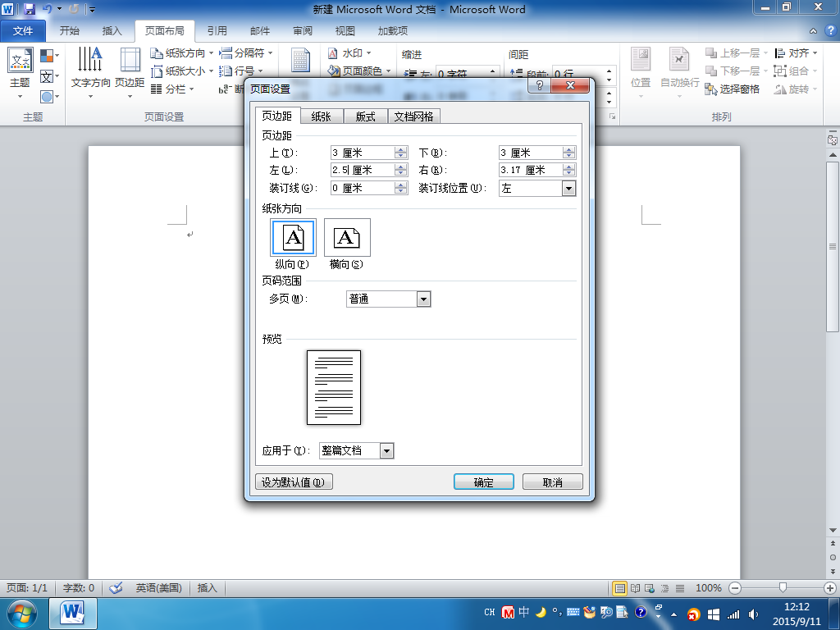The image size is (840, 630).
Task: Click vertical scrollbar down arrow
Action: pos(833,531)
